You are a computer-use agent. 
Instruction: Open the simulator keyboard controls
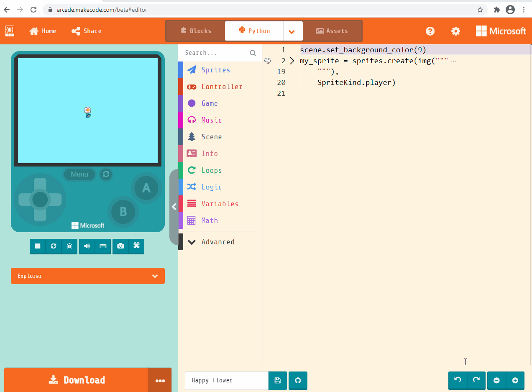click(x=103, y=246)
